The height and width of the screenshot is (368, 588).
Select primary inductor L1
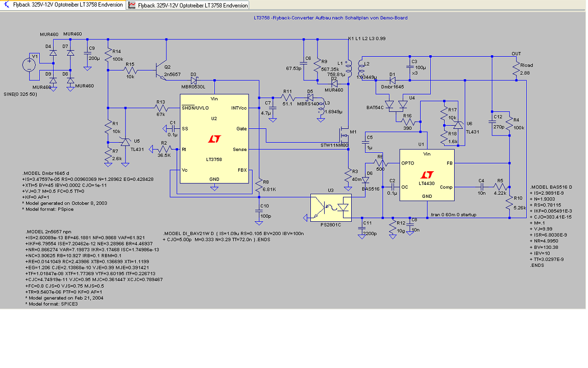348,68
